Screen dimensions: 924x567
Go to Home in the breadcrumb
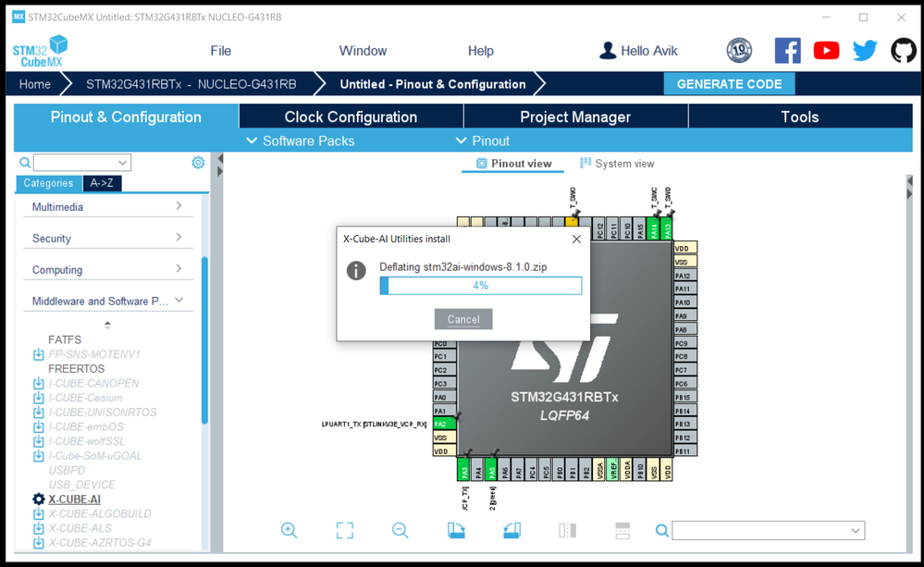pyautogui.click(x=35, y=84)
